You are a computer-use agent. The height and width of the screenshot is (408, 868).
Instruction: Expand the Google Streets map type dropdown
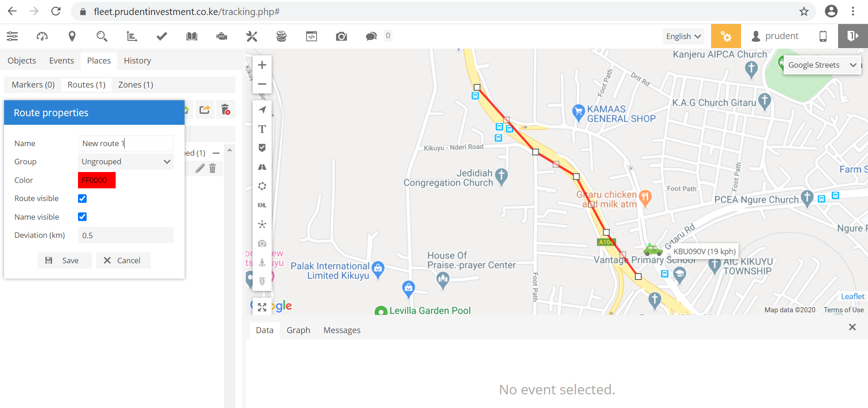point(822,65)
